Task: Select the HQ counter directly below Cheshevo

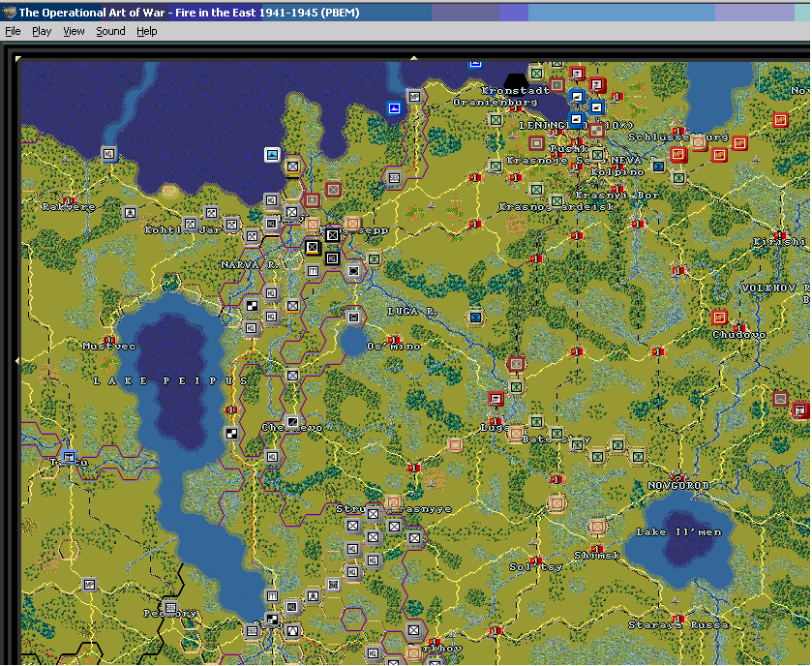Action: click(x=272, y=457)
